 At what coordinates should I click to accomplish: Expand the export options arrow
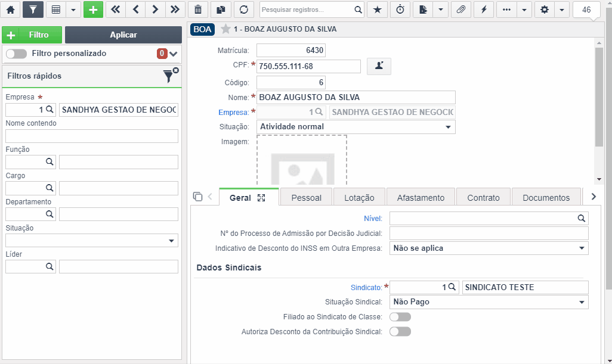click(441, 10)
